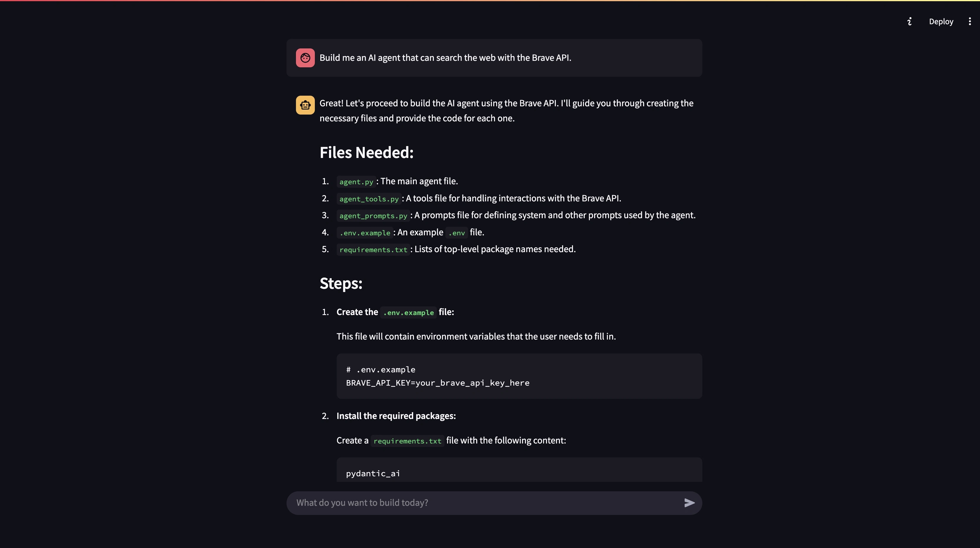Expand the overflow options via the kebab menu

970,21
